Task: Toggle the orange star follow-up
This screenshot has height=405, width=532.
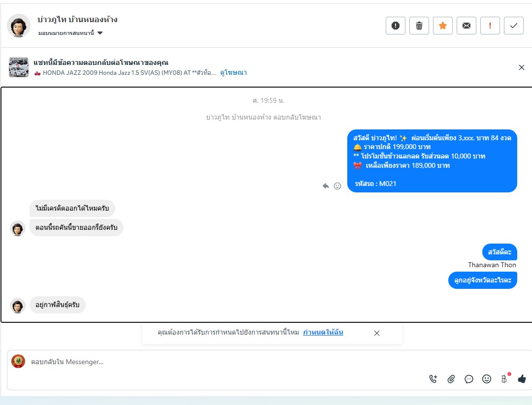Action: (443, 26)
